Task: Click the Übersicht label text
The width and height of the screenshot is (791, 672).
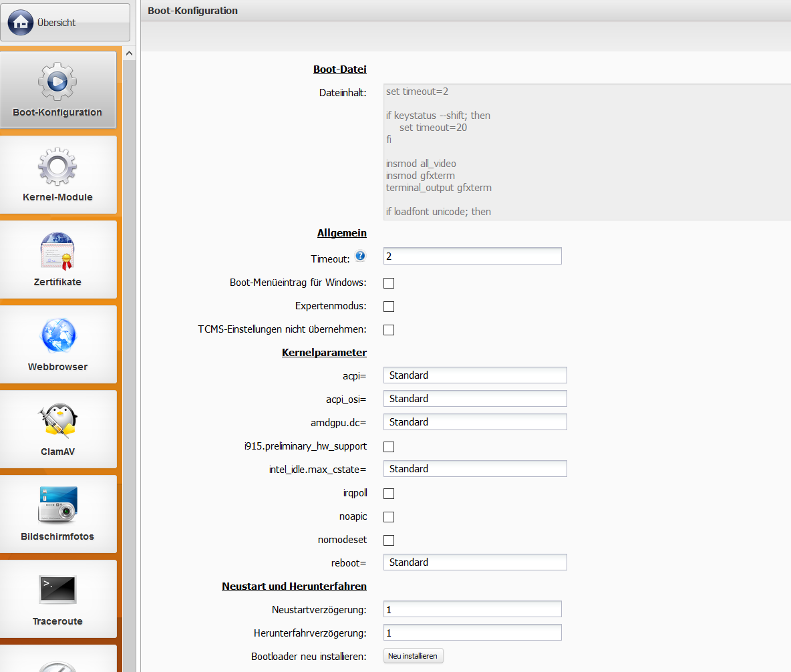Action: (56, 23)
